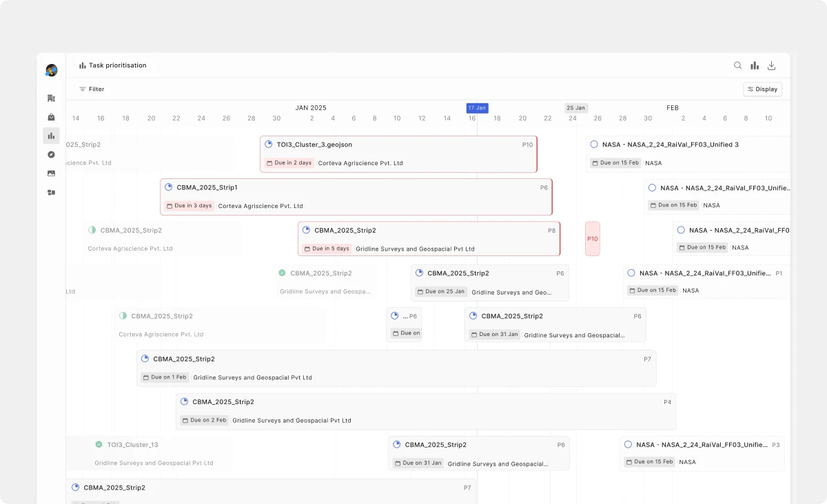This screenshot has width=827, height=504.
Task: Click the Due in 3 days badge
Action: coord(190,206)
